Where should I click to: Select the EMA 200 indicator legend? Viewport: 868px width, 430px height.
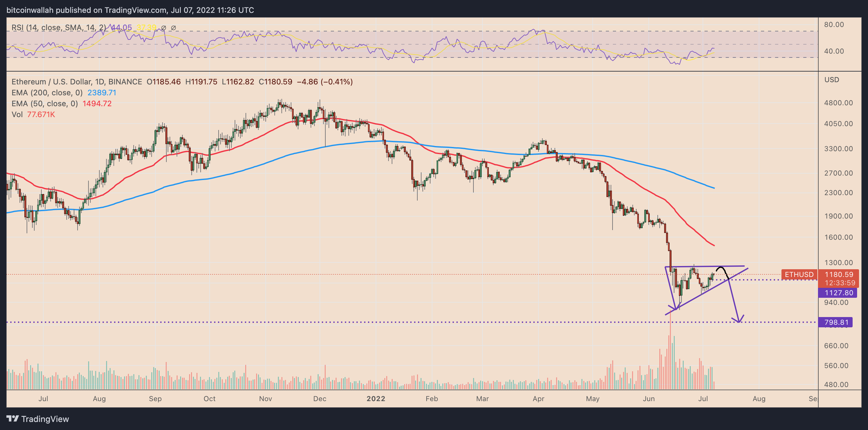(47, 92)
